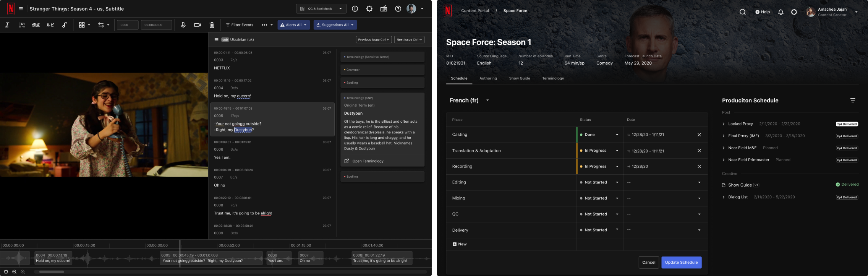Click the Netflix logo in the subtitle editor
868x276 pixels.
11,9
